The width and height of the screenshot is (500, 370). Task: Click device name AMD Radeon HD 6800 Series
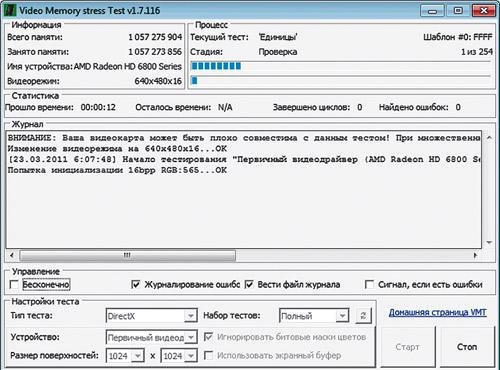pyautogui.click(x=128, y=66)
